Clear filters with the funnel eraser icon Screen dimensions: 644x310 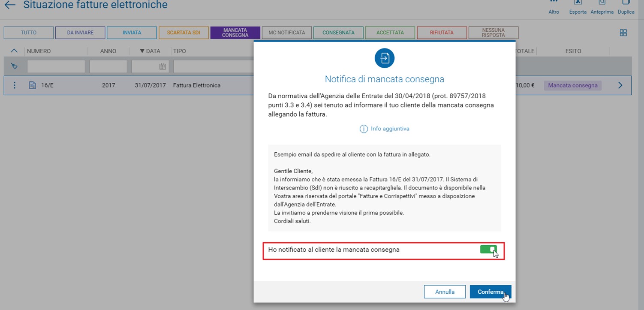(14, 66)
